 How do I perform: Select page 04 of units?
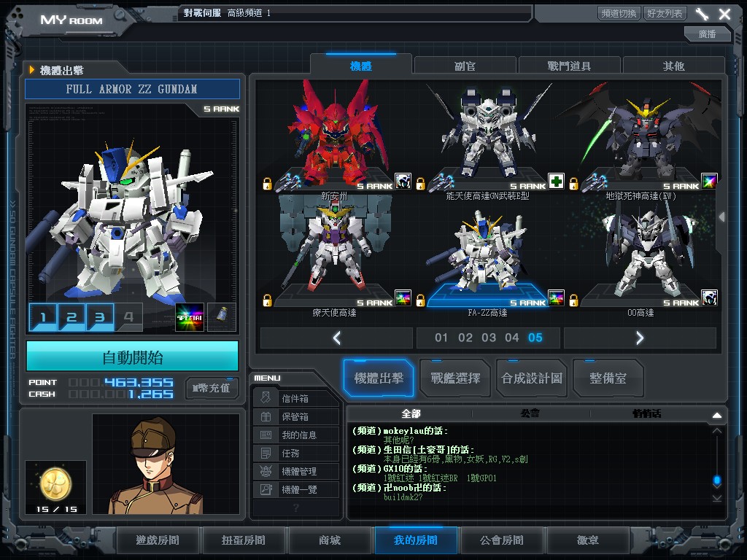pos(512,338)
